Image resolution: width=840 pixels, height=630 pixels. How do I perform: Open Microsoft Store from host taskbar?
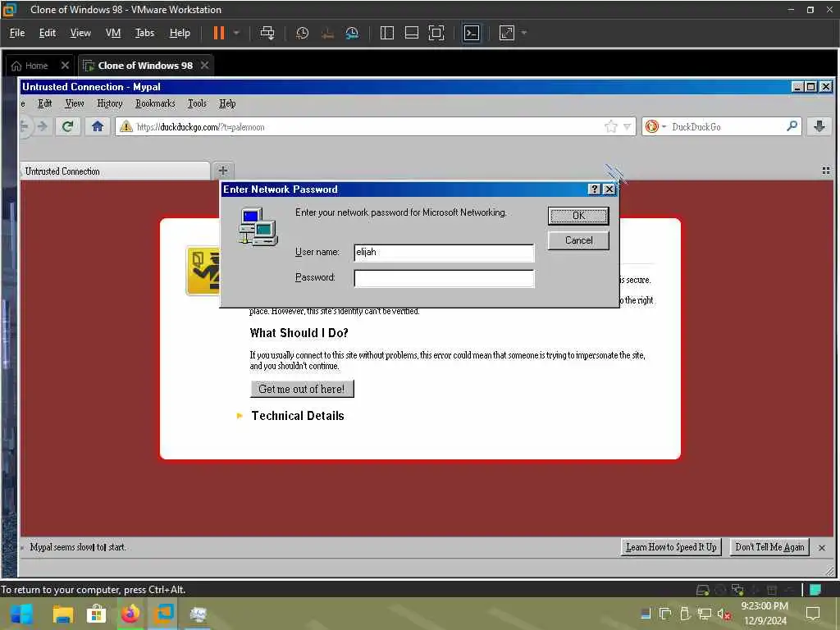pyautogui.click(x=97, y=614)
